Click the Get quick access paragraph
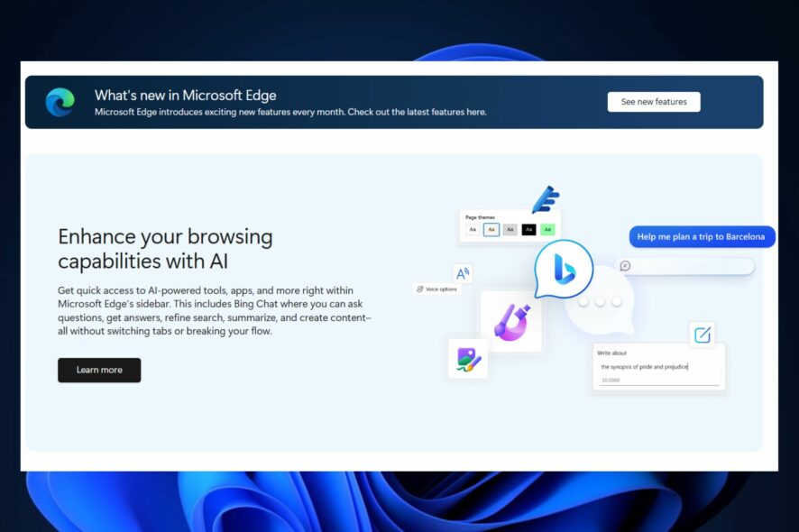This screenshot has height=532, width=799. click(x=215, y=311)
